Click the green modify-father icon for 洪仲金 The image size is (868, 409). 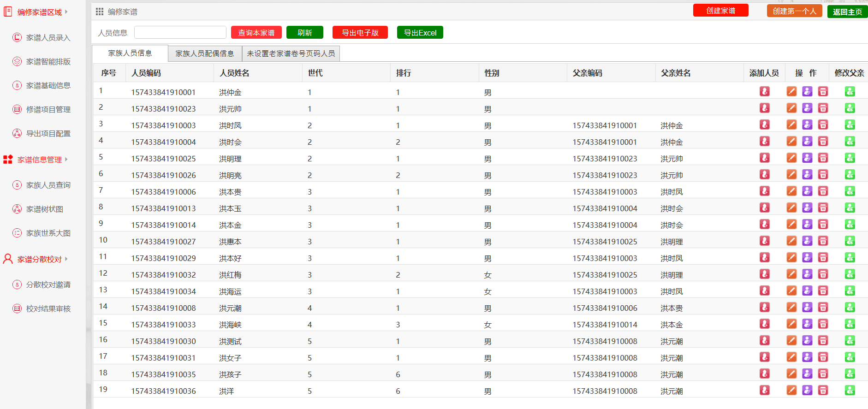tap(850, 91)
